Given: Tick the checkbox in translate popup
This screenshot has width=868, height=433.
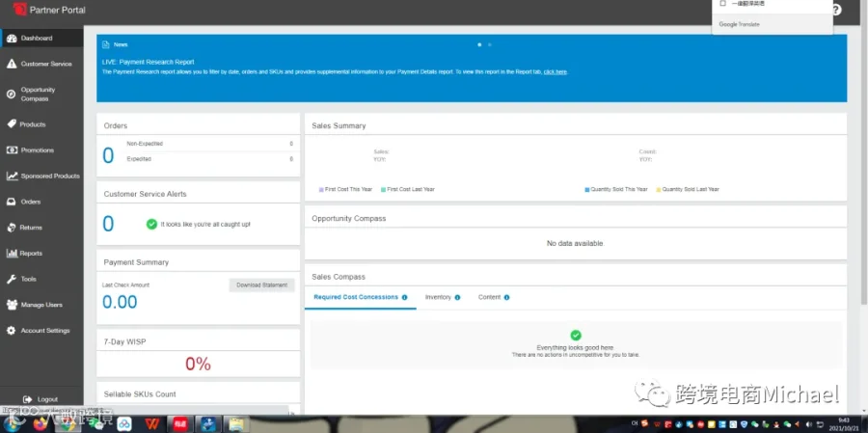Looking at the screenshot, I should (722, 3).
